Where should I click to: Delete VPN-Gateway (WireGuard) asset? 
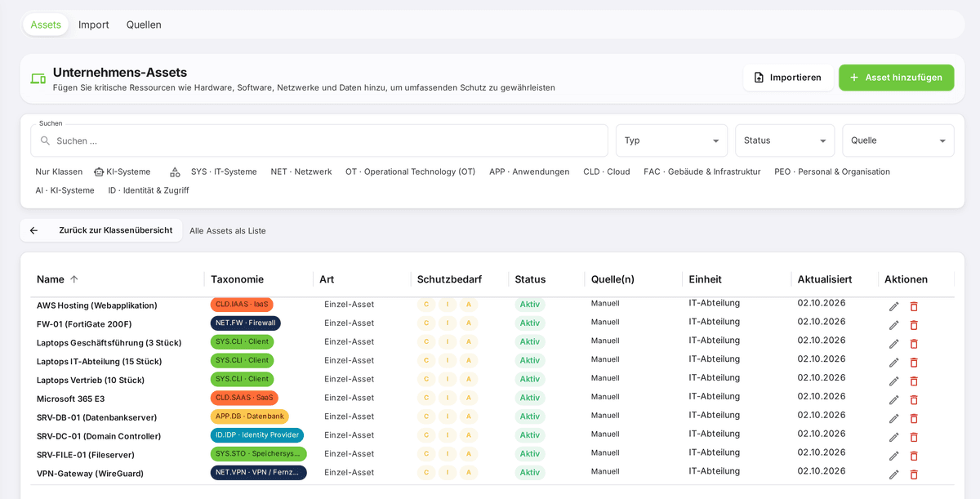coord(914,475)
